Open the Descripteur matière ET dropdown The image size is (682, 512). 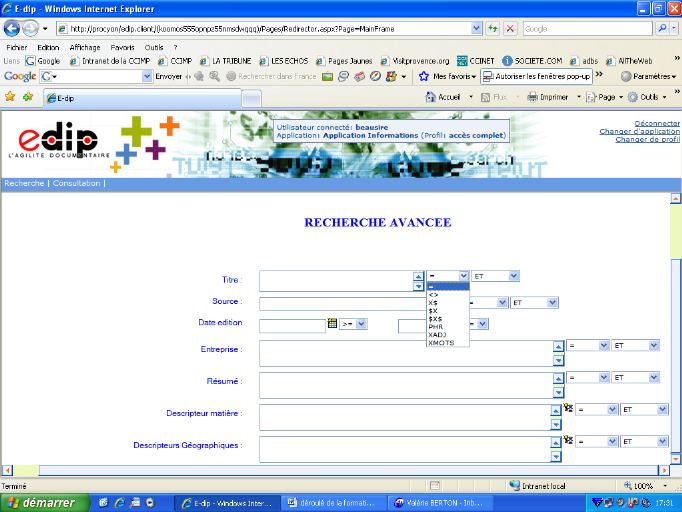[644, 409]
